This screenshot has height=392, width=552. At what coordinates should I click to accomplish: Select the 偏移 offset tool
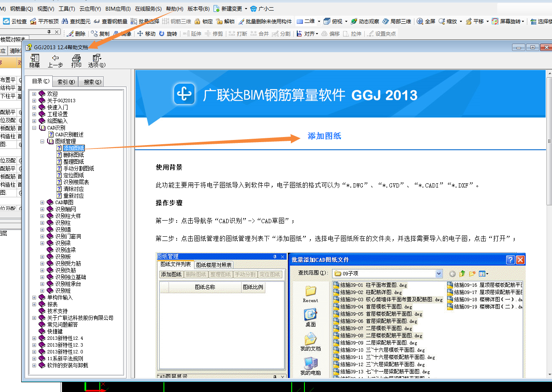click(x=331, y=34)
